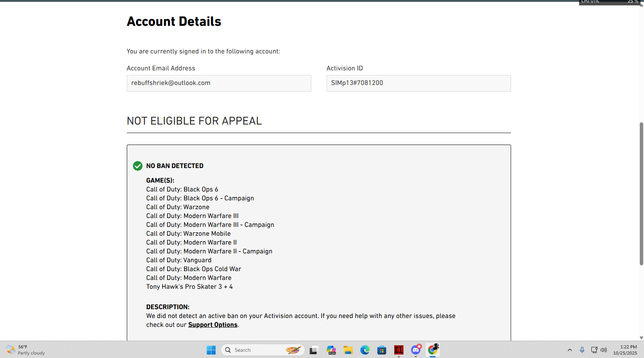This screenshot has width=644, height=358.
Task: Click 'Call of Duty: Modern Warfare II - Campaign'
Action: click(209, 251)
